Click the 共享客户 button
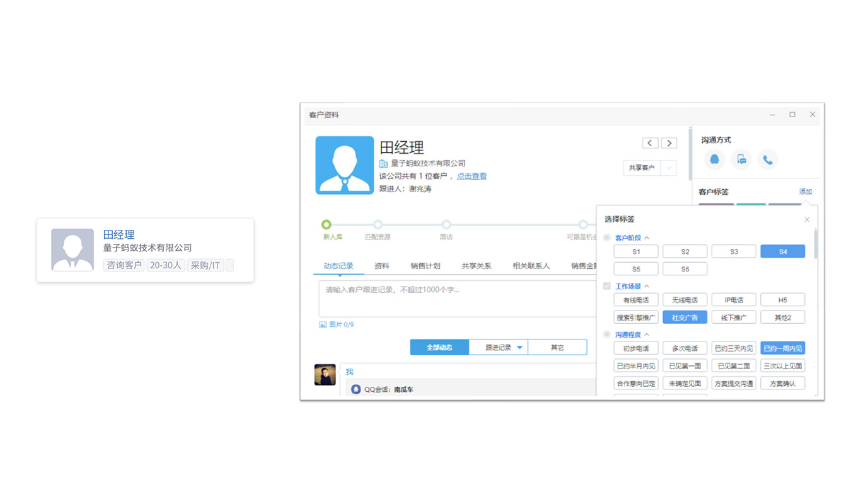The height and width of the screenshot is (504, 851). click(642, 168)
